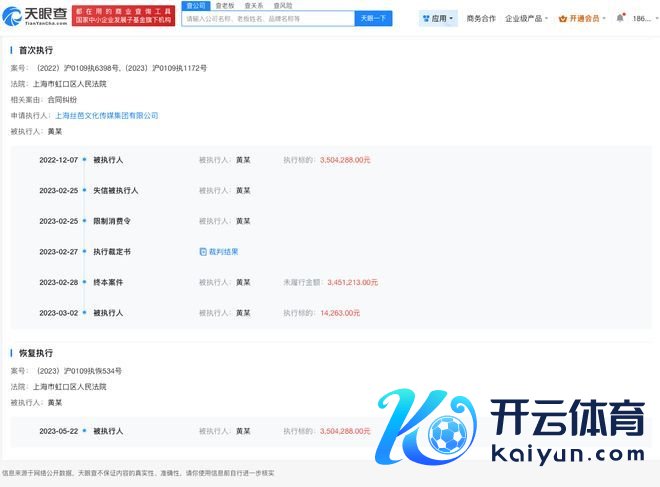660x487 pixels.
Task: Switch to the 查老板 search tab
Action: tap(225, 5)
